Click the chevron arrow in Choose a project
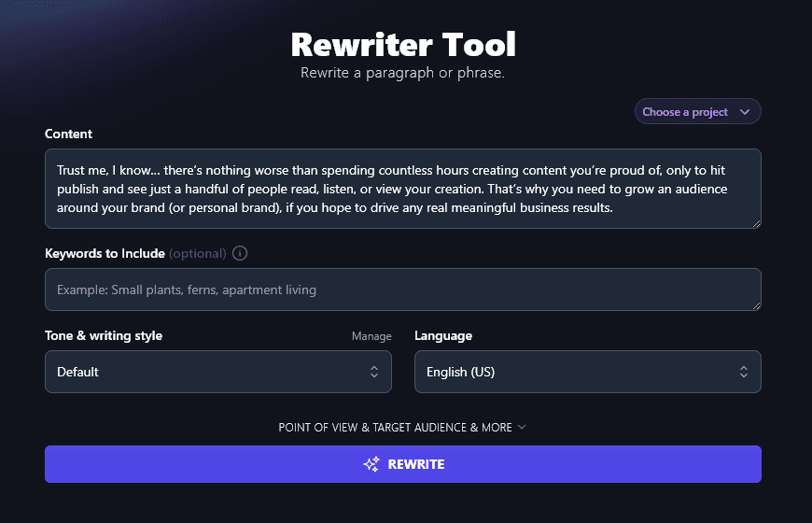Viewport: 812px width, 523px height. 745,112
